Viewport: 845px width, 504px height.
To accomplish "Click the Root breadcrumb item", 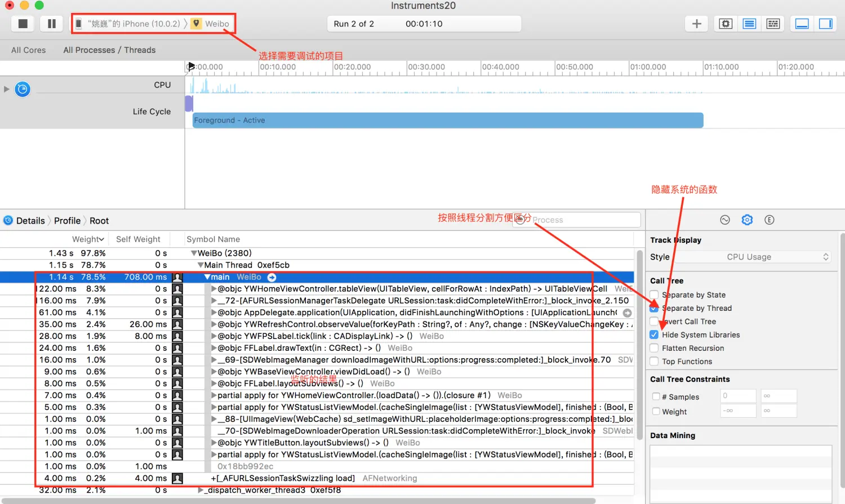I will point(99,221).
